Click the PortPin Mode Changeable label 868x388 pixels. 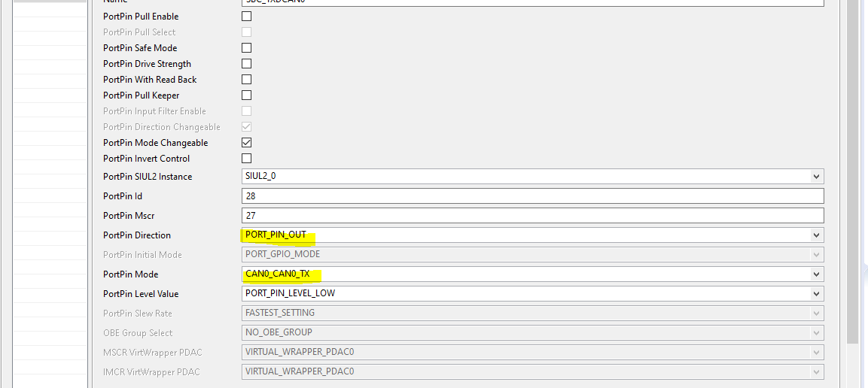click(x=155, y=143)
